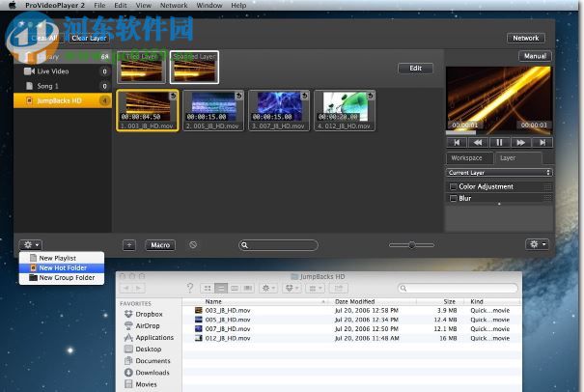
Task: Click loop icon on 007_JB_HD.mov clip
Action: coord(305,96)
